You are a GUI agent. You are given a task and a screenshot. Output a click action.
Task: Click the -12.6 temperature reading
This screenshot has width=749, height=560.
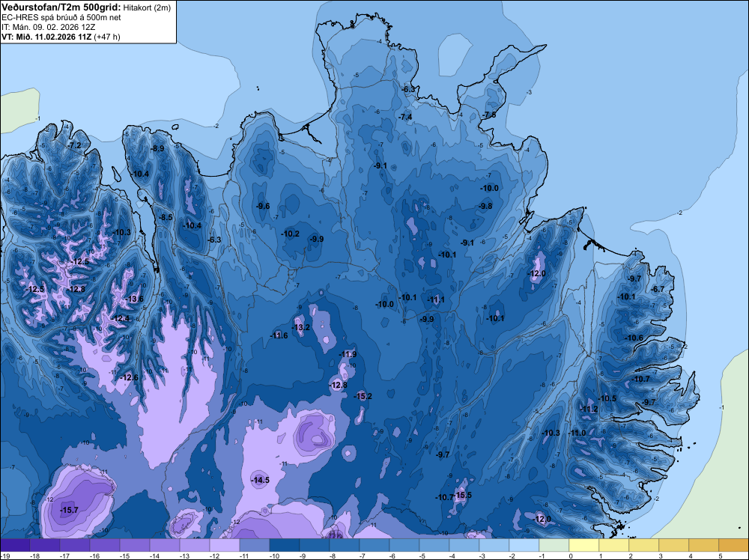click(130, 377)
